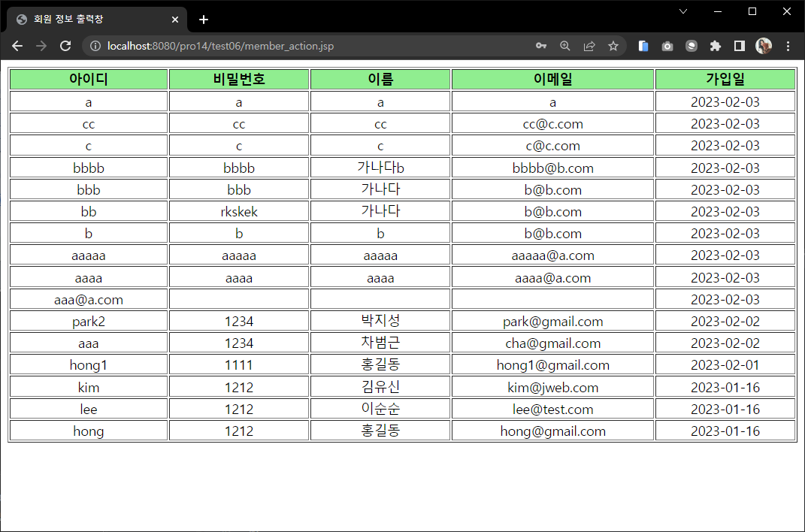Viewport: 805px width, 532px height.
Task: Share this page via share icon
Action: 589,46
